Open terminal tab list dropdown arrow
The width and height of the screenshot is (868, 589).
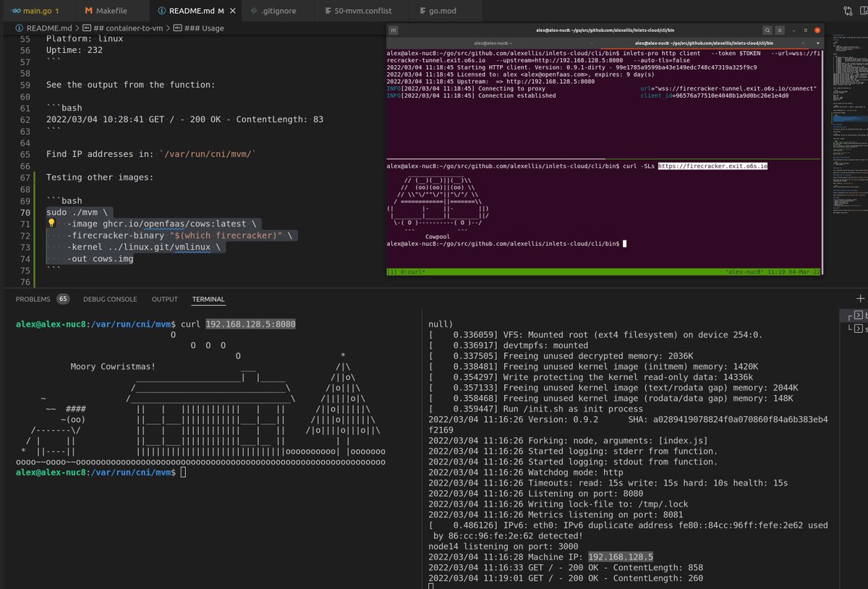(x=817, y=43)
